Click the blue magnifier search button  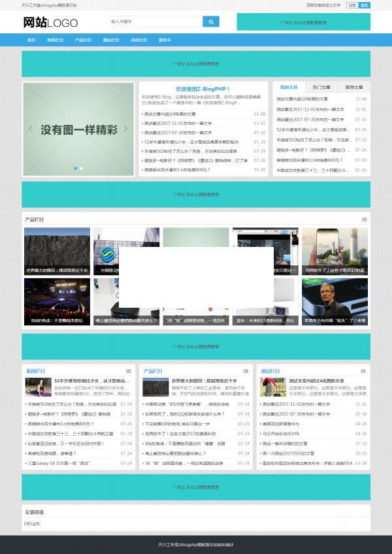tap(210, 22)
